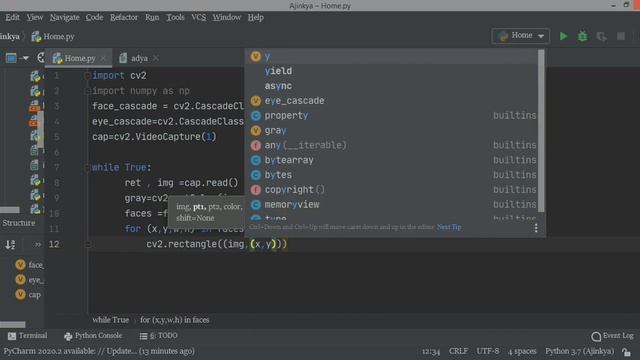Open the Python Console tool window
Viewport: 640px width, 360px height.
pos(93,336)
